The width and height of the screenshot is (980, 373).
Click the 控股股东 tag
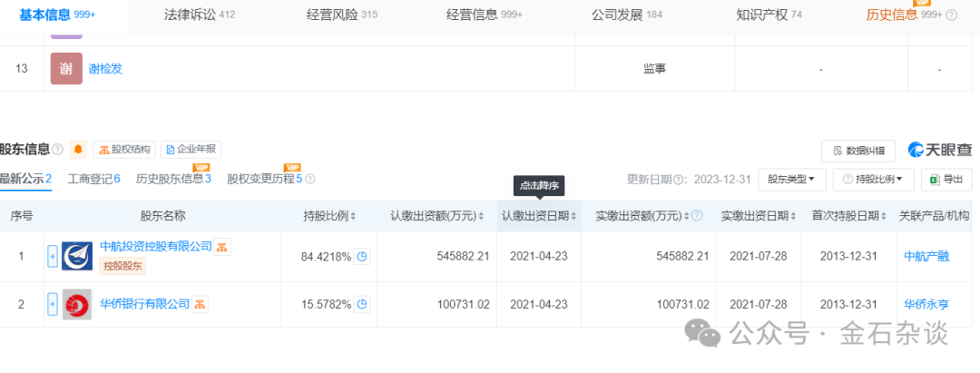(123, 266)
